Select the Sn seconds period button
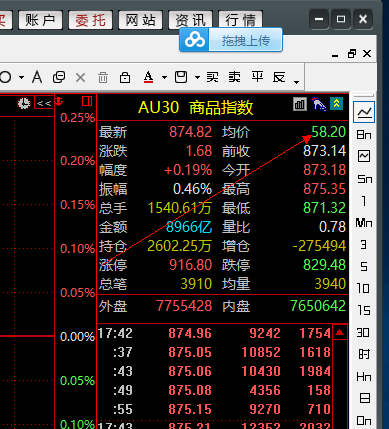Viewport: 389px width, 429px height. (x=364, y=179)
